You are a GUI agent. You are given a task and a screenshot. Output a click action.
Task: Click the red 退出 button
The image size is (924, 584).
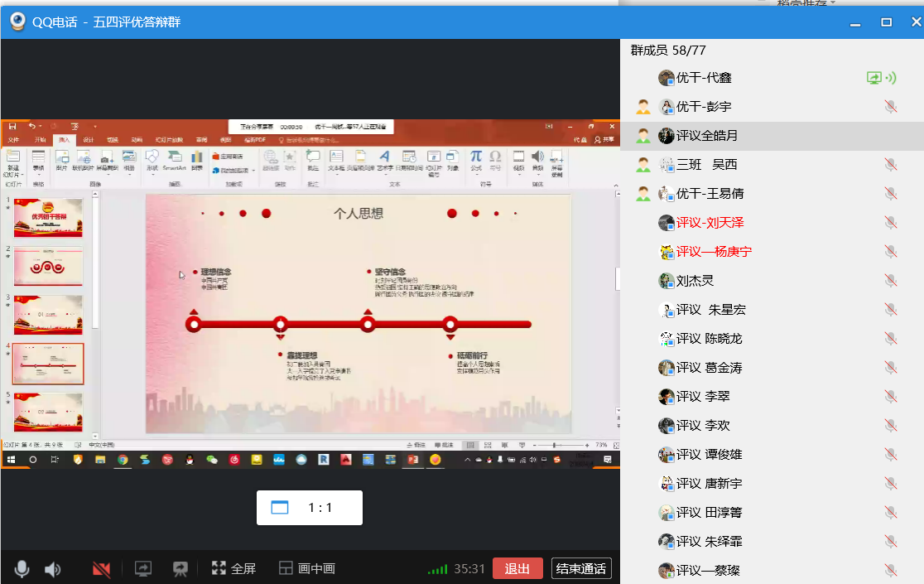(x=517, y=569)
